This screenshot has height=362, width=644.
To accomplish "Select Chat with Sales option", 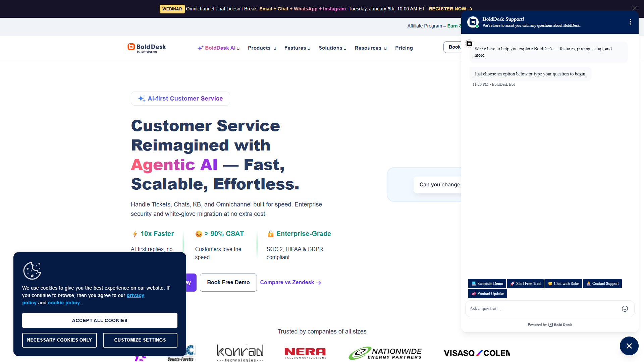I will [x=563, y=284].
